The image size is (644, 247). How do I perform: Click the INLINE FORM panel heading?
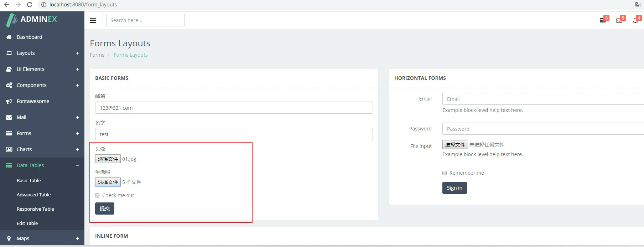pyautogui.click(x=111, y=236)
